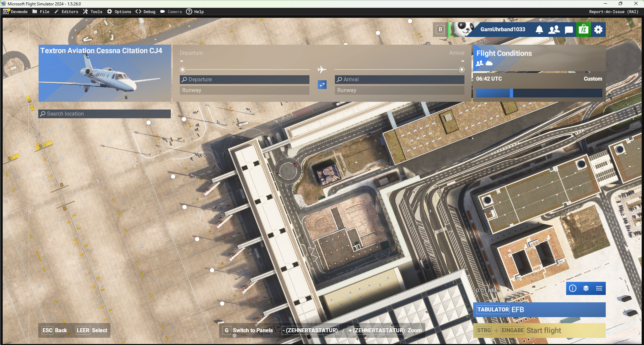Select the arrival route endpoint marker
Viewport: 644px width, 345px height.
[462, 70]
